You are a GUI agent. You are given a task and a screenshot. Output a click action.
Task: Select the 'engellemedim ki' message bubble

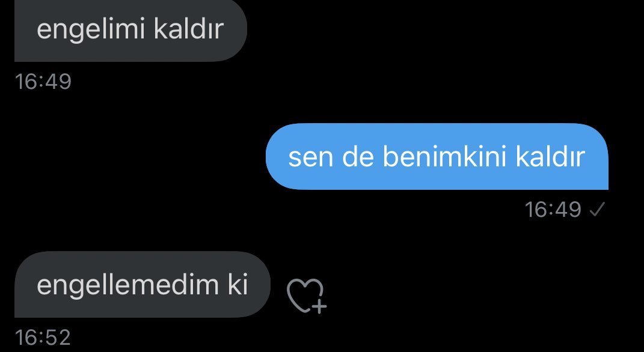coord(142,284)
